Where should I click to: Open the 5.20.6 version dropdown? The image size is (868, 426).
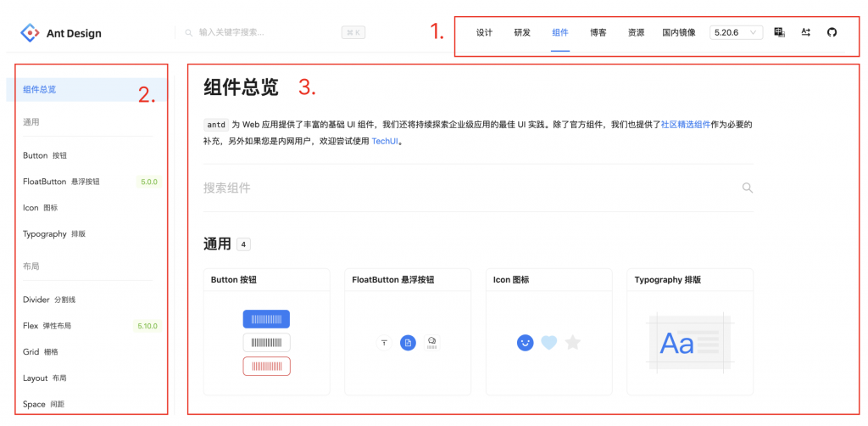coord(736,33)
